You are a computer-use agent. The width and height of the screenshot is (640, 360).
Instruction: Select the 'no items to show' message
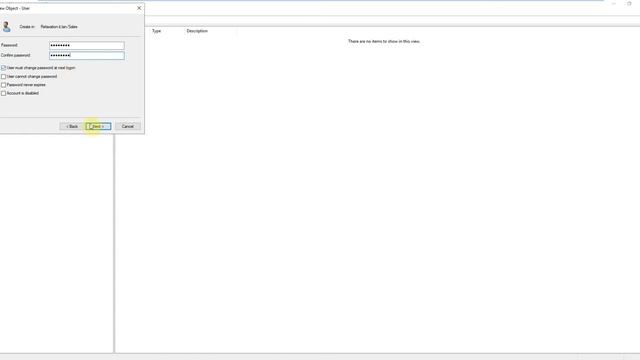pos(384,41)
